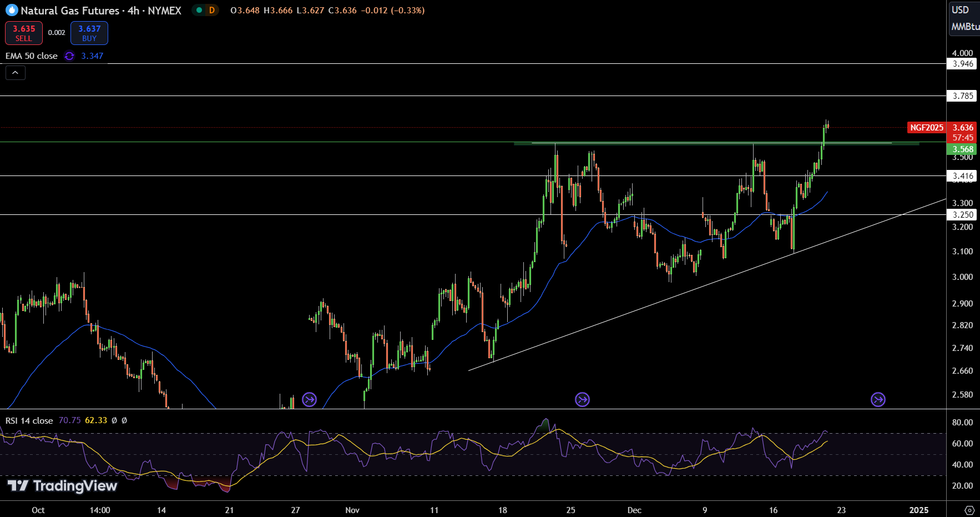This screenshot has height=517, width=980.
Task: Click the RSI value 70.75
Action: click(x=69, y=420)
